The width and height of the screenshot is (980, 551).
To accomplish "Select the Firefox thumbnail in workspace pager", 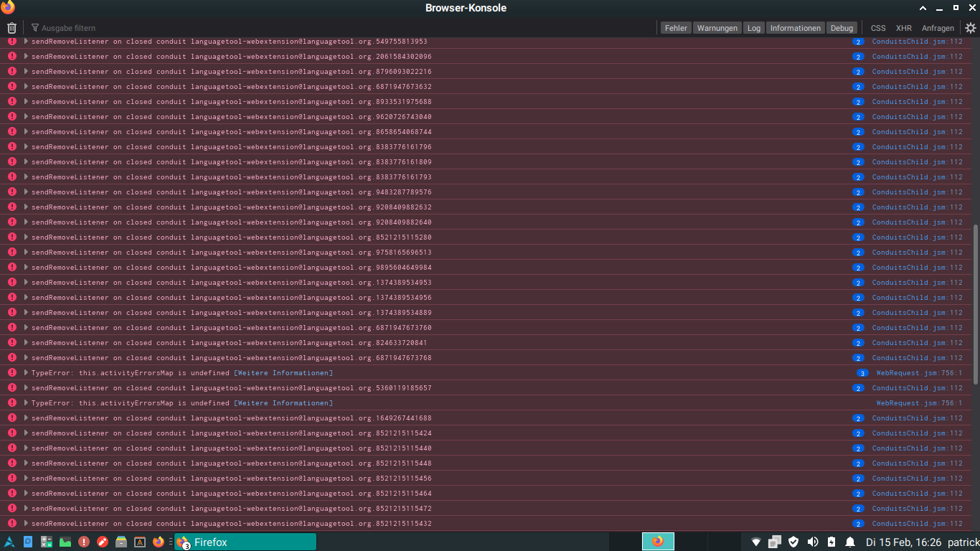I will tap(658, 542).
